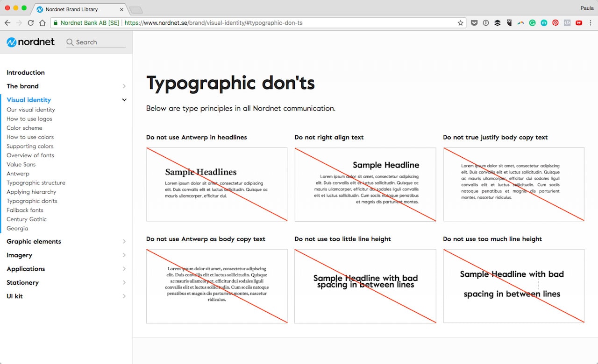Open a new browser tab
Image resolution: width=598 pixels, height=364 pixels.
point(136,10)
